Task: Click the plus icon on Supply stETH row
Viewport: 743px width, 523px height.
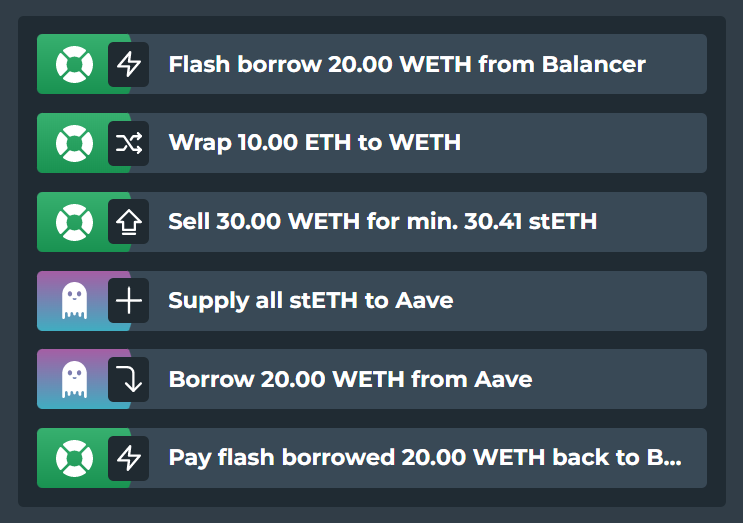Action: click(128, 301)
